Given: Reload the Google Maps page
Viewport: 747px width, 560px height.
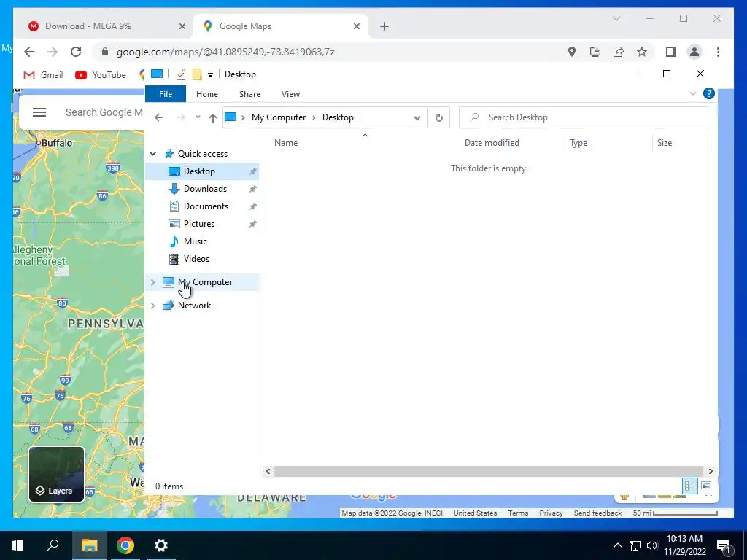Looking at the screenshot, I should click(x=76, y=52).
